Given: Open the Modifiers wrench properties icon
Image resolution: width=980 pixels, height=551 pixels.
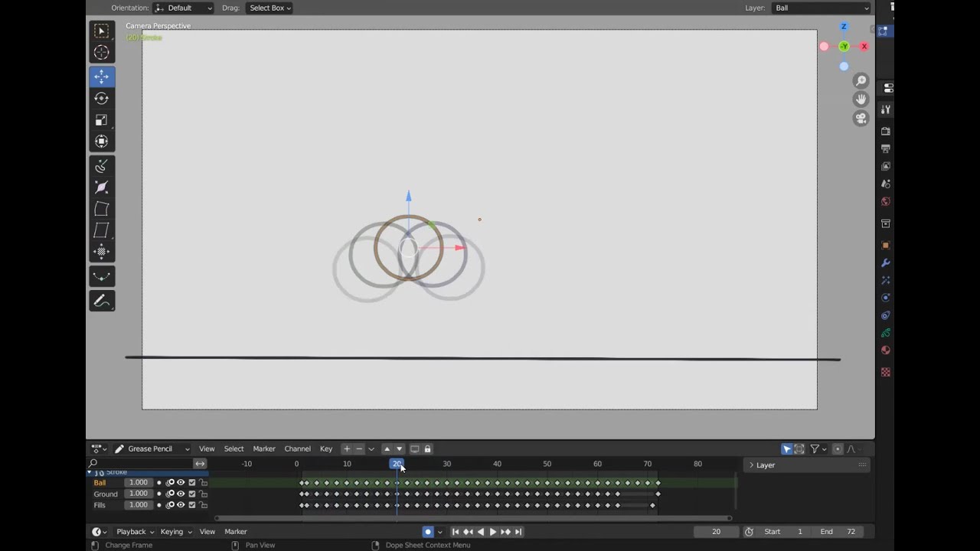Looking at the screenshot, I should pyautogui.click(x=886, y=262).
